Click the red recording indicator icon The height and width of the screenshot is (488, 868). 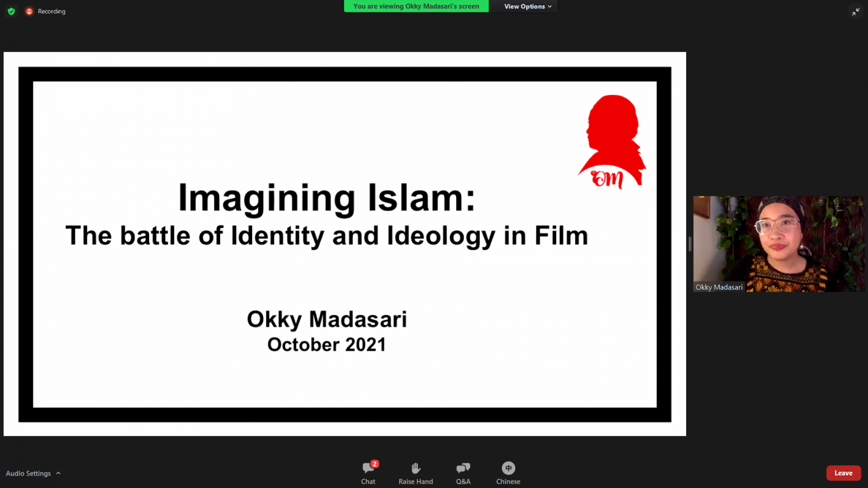pos(29,11)
